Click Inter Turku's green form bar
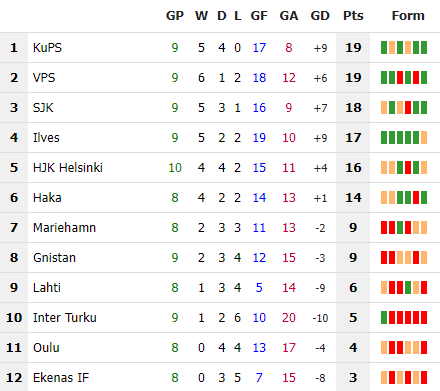 tap(384, 318)
